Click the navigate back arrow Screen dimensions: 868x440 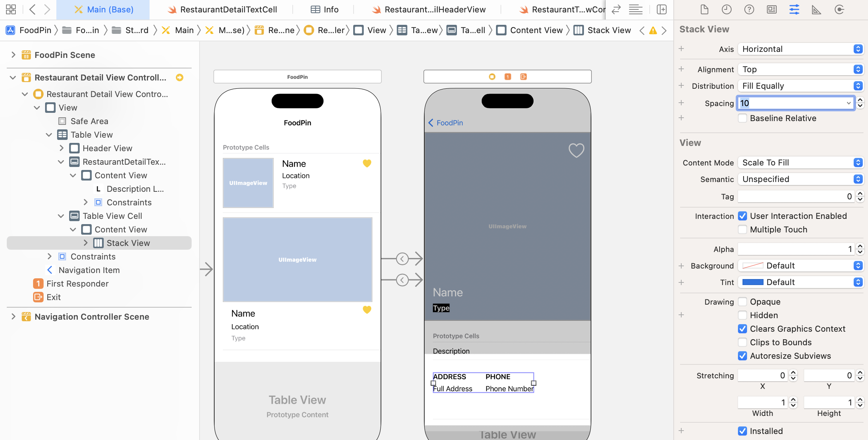(32, 9)
